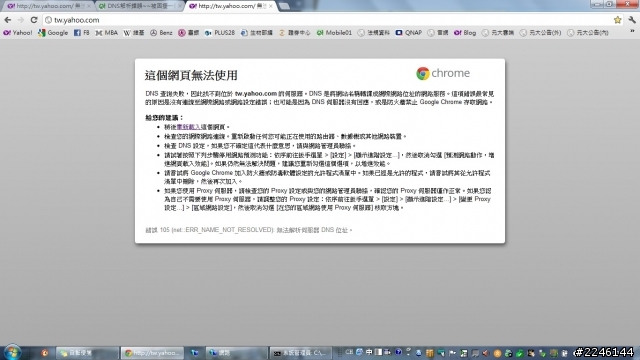
Task: Switch to the first tw.yahoo.com tab
Action: [x=47, y=6]
